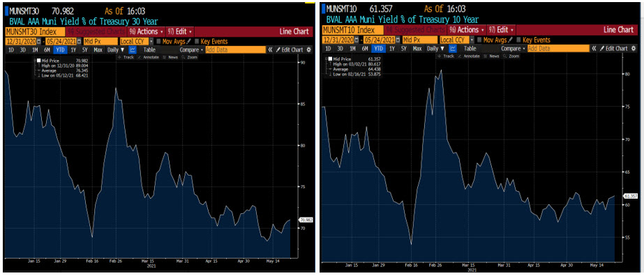Select line chart view icon in MUNSMT30 chart
This screenshot has width=644, height=276.
[x=133, y=49]
